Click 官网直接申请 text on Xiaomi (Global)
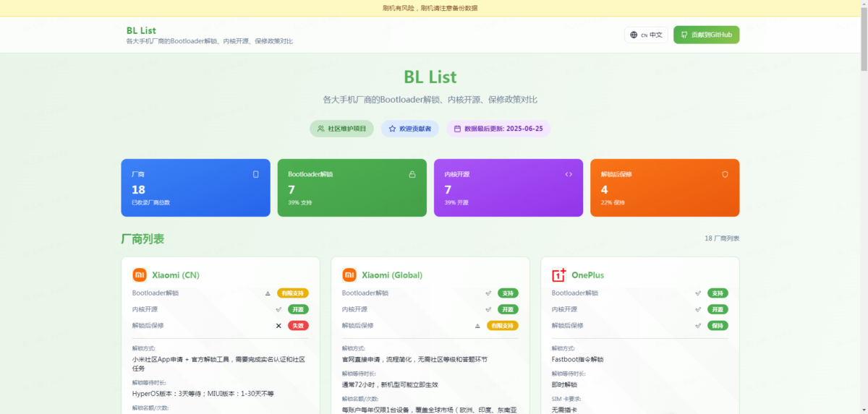This screenshot has height=414, width=868. tap(414, 359)
